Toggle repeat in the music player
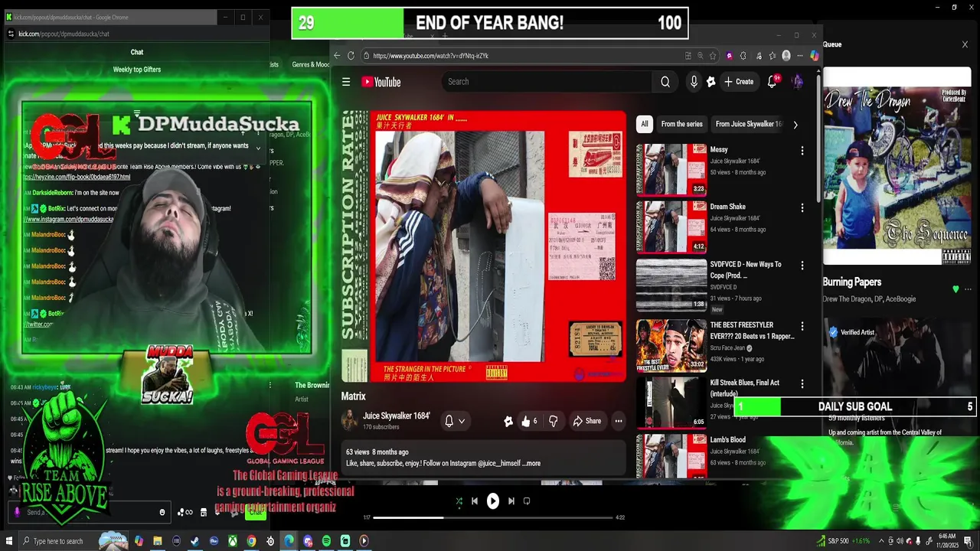The image size is (980, 551). (527, 501)
